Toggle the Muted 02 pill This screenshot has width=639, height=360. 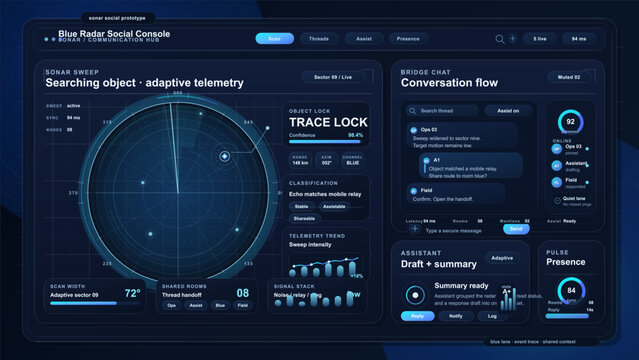click(569, 77)
